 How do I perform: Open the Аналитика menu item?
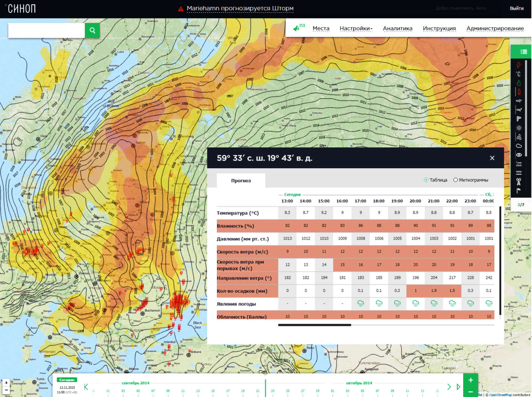tap(397, 28)
